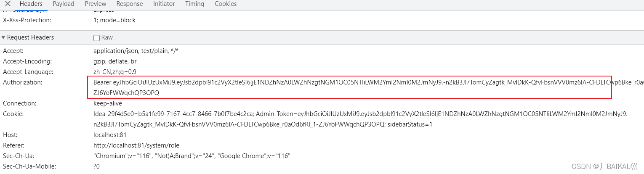Screen dimensions: 644x174
Task: Click the Referer URL localhost:81/system/role
Action: click(x=136, y=145)
